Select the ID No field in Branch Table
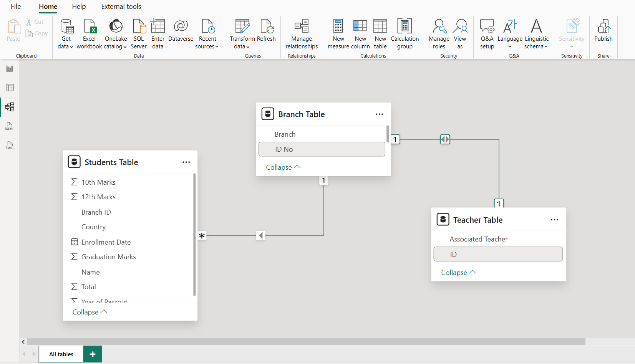 (322, 149)
